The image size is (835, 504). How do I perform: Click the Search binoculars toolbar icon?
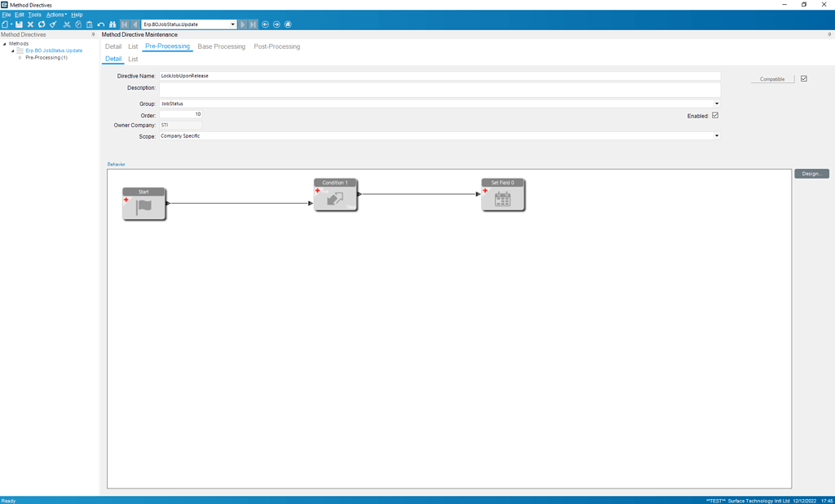click(x=113, y=24)
